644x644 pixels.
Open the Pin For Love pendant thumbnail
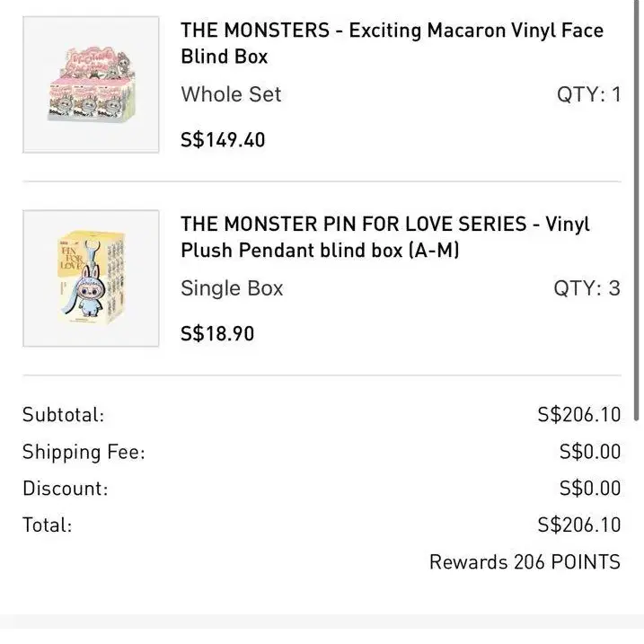coord(91,278)
